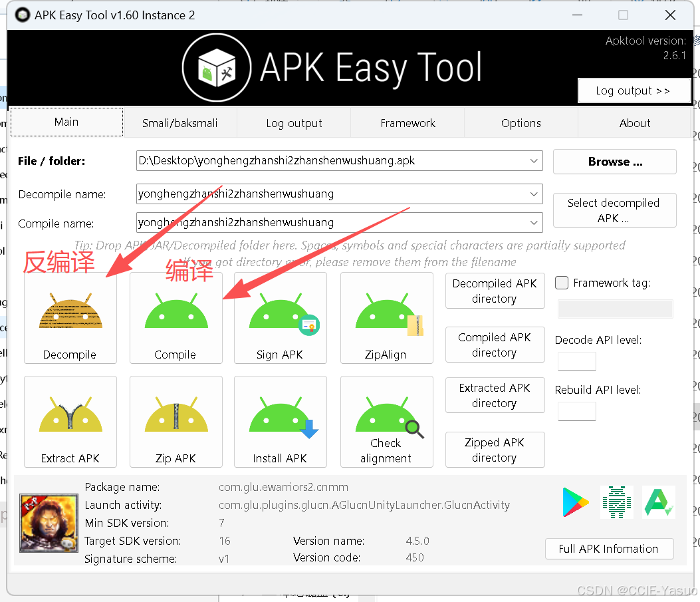Click the game APK icon thumbnail
This screenshot has height=602, width=700.
pos(49,524)
